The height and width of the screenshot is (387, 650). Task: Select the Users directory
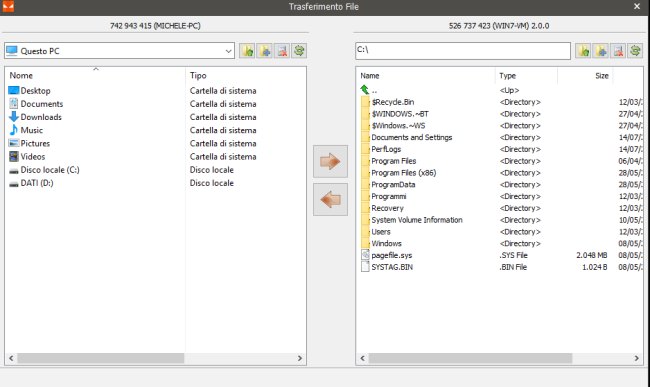(x=381, y=232)
